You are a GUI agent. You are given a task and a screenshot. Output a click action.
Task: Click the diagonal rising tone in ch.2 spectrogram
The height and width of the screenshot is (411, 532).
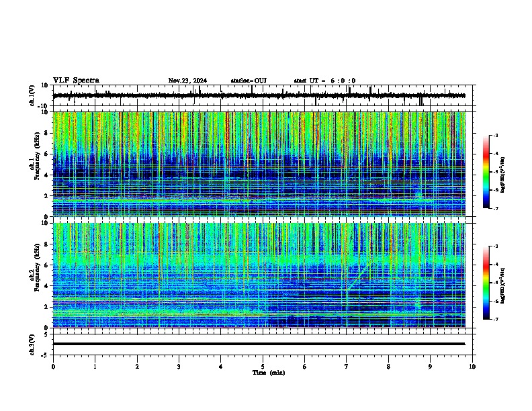pos(358,277)
